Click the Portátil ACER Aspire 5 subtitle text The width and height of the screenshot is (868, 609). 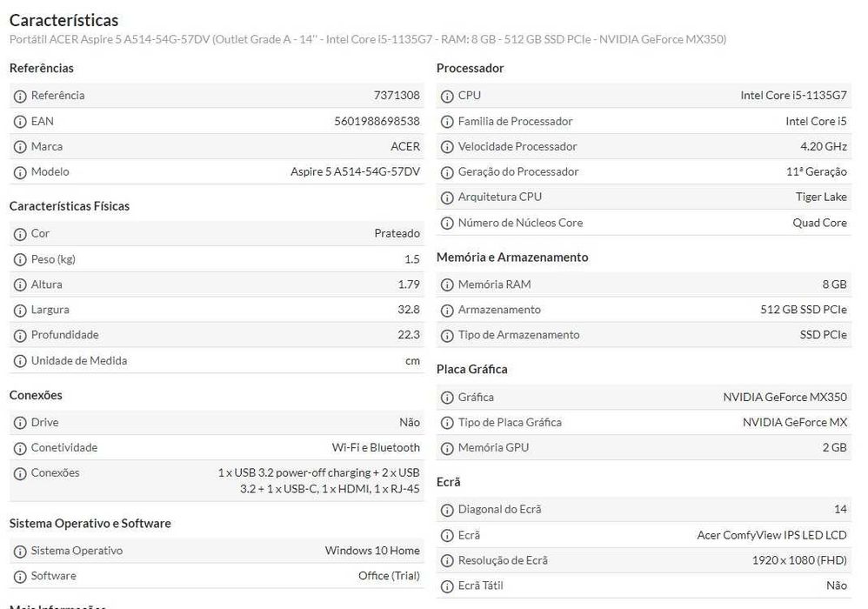point(368,39)
